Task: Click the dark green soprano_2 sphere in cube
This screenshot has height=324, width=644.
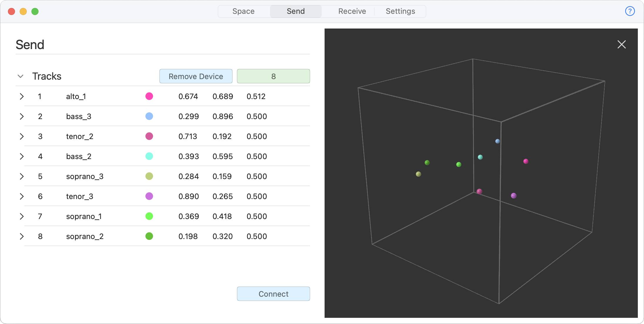Action: click(x=427, y=163)
